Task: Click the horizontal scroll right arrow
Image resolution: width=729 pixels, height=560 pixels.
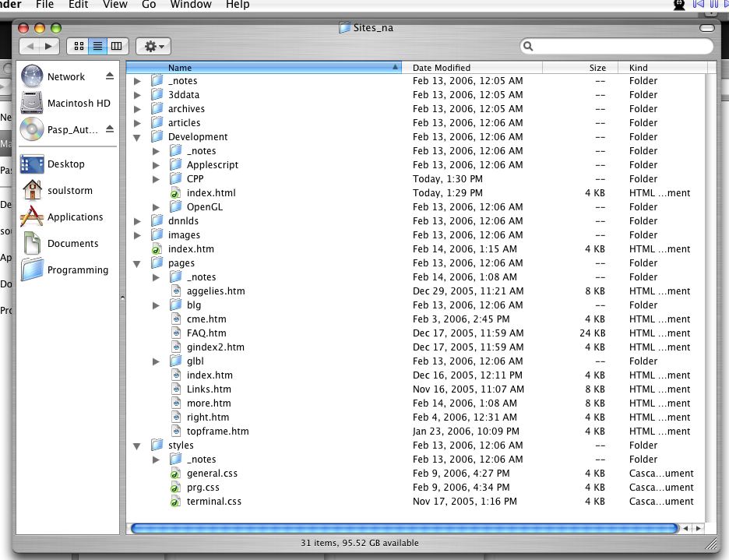Action: click(x=699, y=528)
